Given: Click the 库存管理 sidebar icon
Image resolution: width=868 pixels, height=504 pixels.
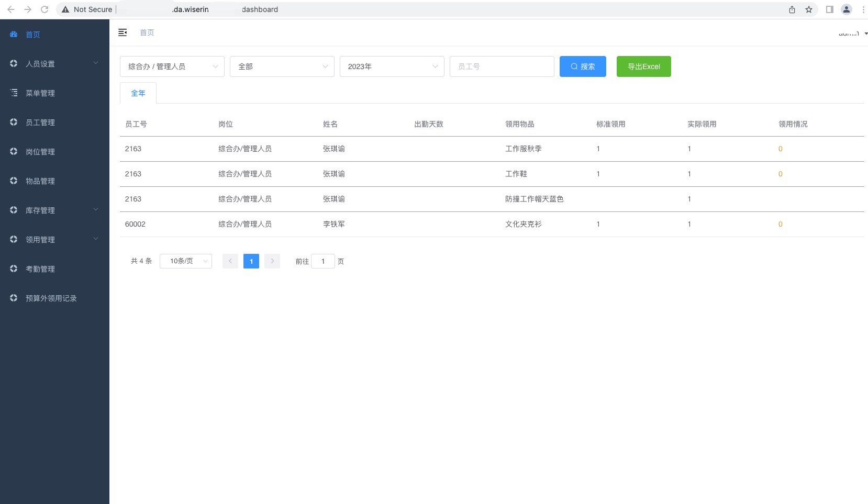Looking at the screenshot, I should pos(14,210).
